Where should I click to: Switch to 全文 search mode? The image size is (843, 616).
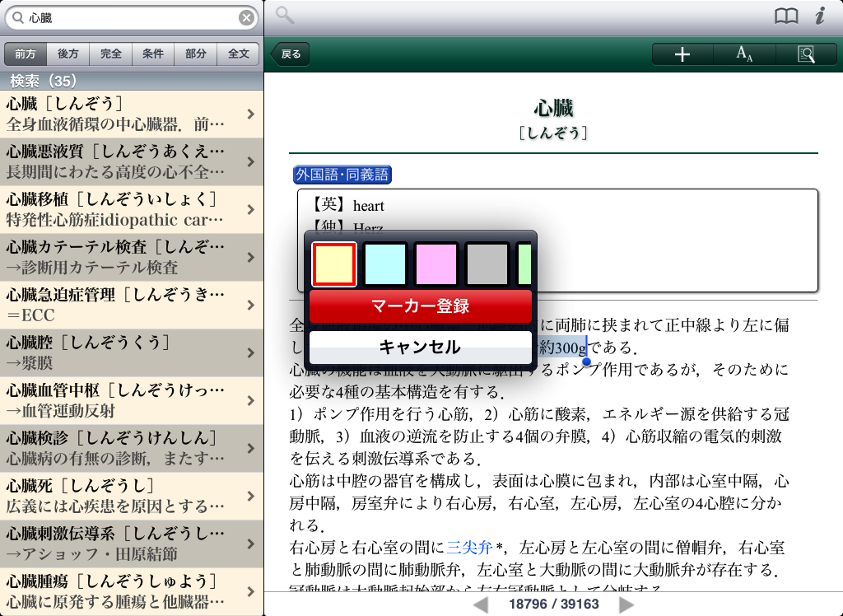[239, 54]
